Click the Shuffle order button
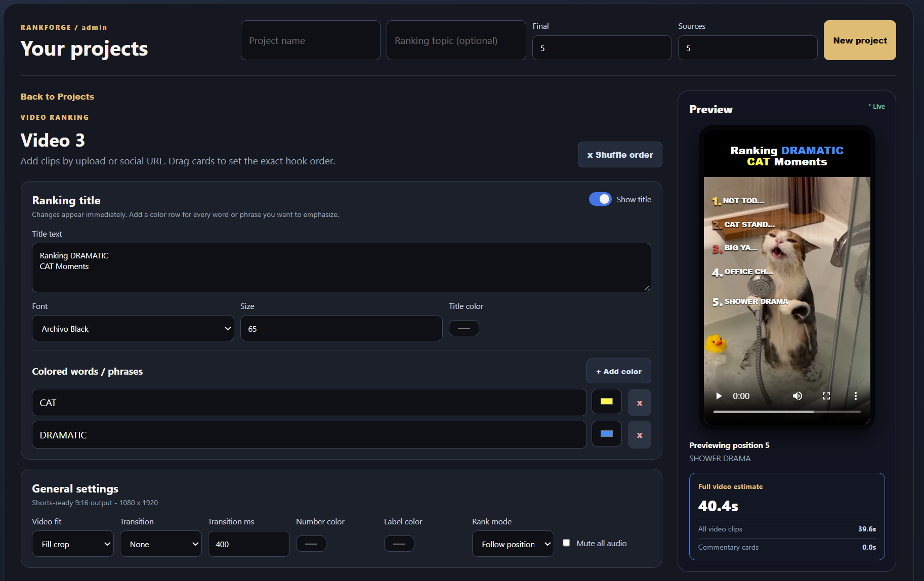Image resolution: width=924 pixels, height=581 pixels. tap(620, 155)
